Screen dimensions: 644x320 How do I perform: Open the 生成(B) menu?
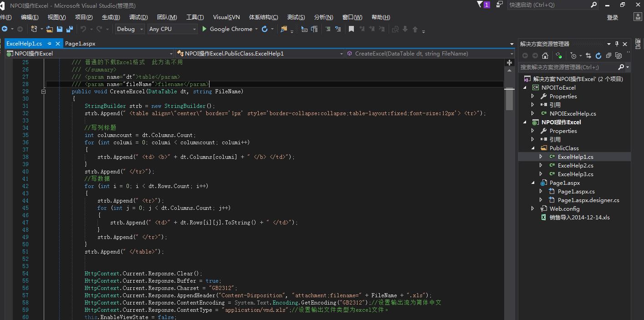coord(111,17)
